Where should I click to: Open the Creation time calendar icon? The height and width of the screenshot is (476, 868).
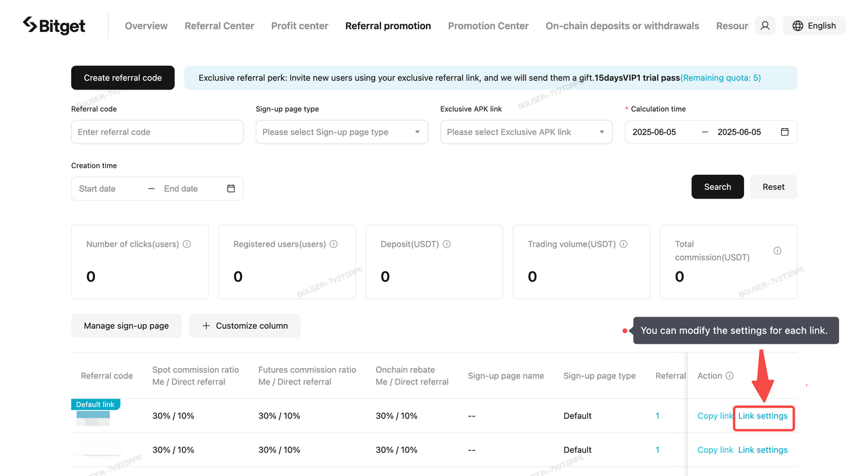pyautogui.click(x=231, y=189)
